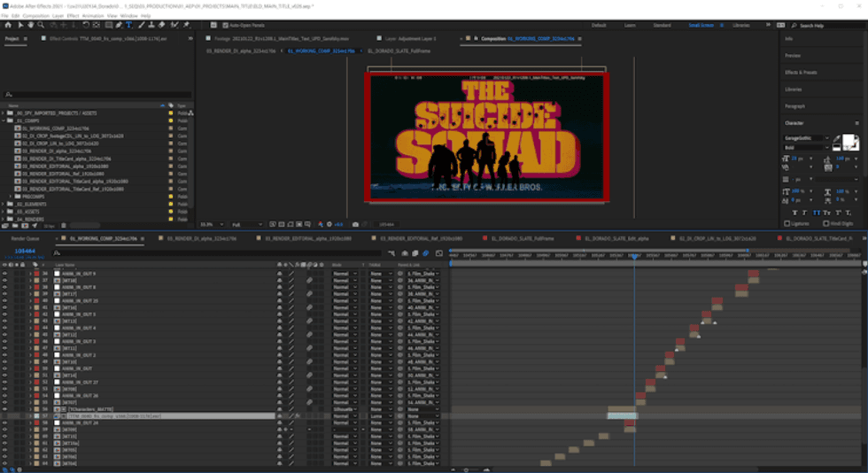Choose the Default workspace
This screenshot has height=473, width=868.
pyautogui.click(x=599, y=26)
